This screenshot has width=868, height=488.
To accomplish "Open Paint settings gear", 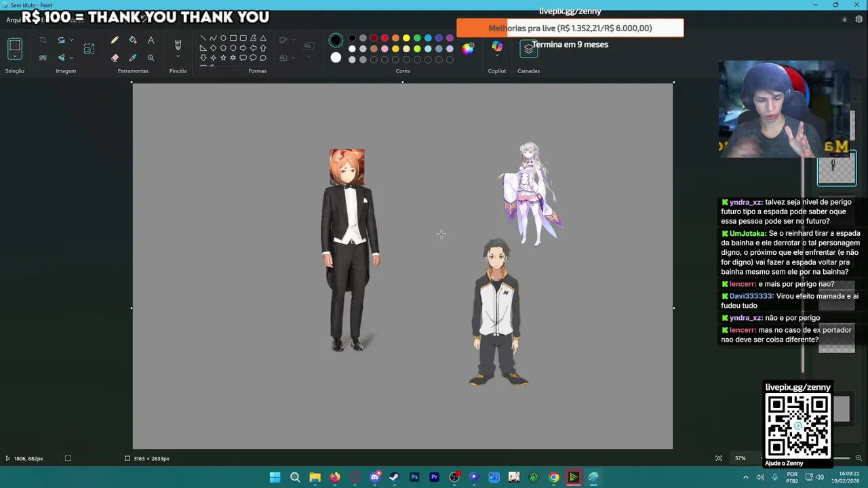I will pyautogui.click(x=859, y=20).
